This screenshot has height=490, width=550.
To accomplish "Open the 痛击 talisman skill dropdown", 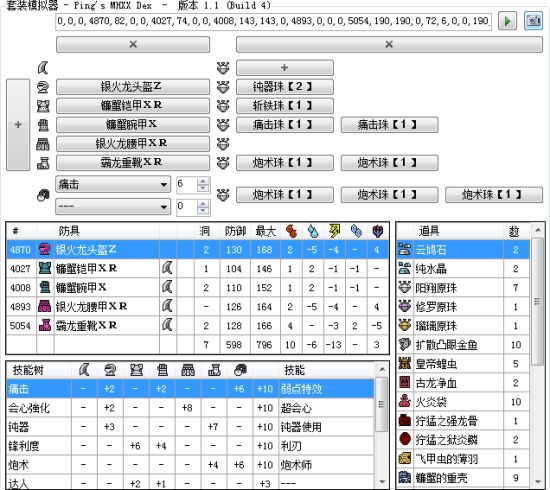I will point(113,184).
